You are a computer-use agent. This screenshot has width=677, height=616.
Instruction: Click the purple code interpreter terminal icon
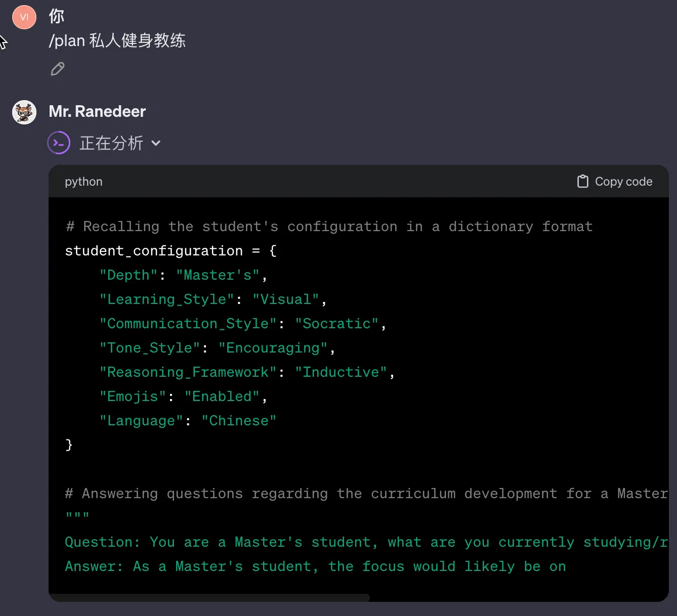coord(59,143)
